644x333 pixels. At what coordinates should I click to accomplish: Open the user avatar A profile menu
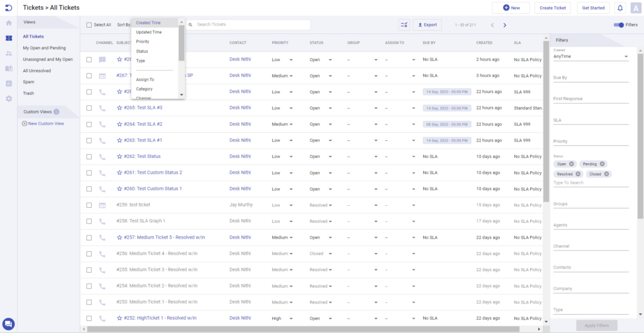[635, 8]
